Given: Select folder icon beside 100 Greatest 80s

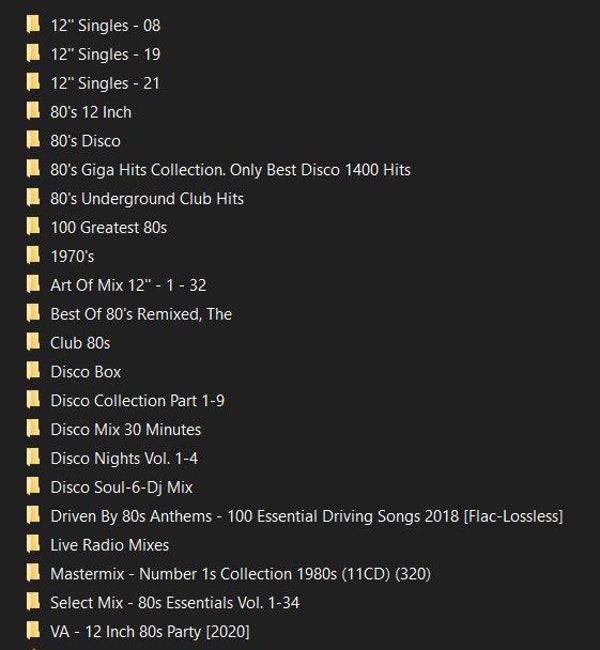Looking at the screenshot, I should pos(33,227).
